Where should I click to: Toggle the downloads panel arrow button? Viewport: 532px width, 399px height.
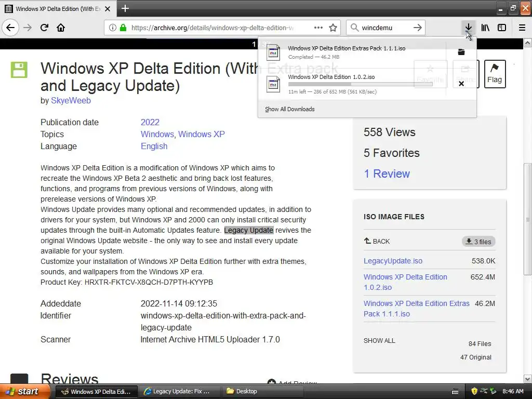coord(468,28)
